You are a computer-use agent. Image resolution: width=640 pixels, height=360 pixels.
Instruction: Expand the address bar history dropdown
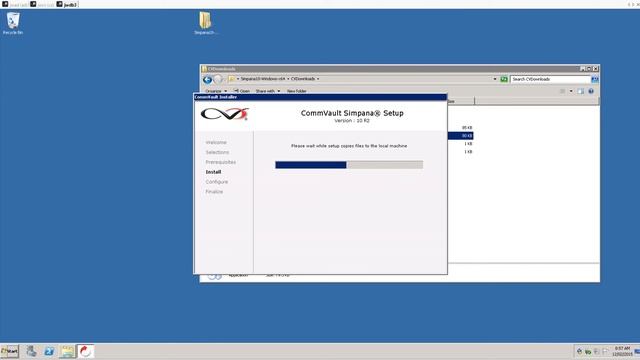[495, 79]
